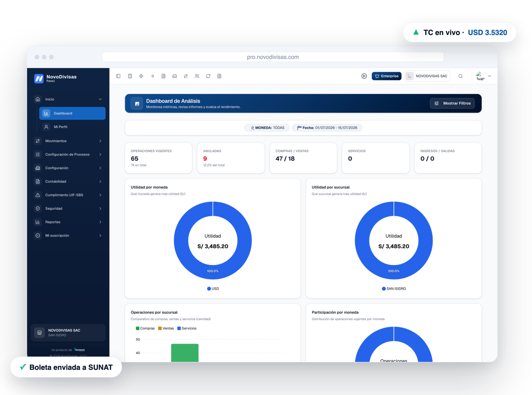
Task: Expand the Configuración chevron
Action: tap(100, 168)
